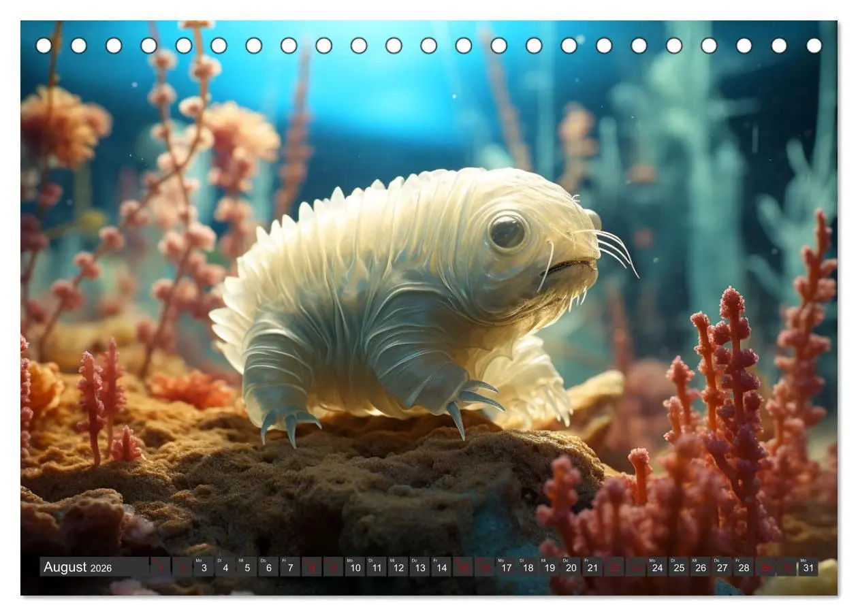Select date 6 in the calendar strip

(268, 567)
